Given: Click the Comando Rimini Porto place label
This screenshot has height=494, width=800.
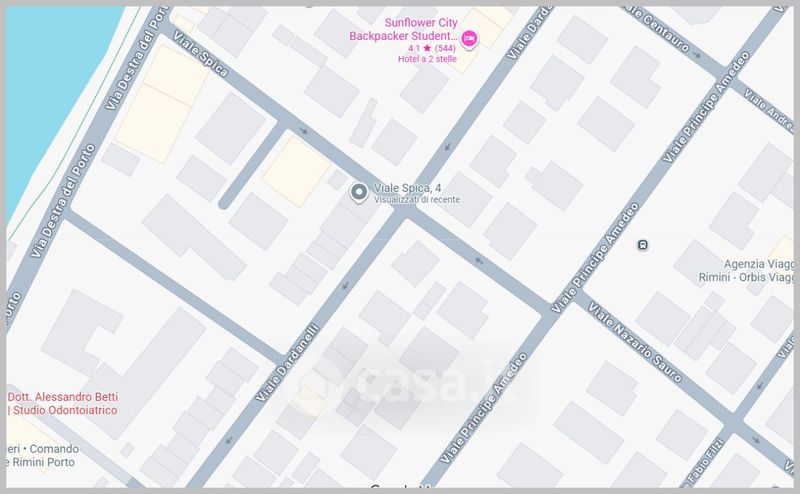Looking at the screenshot, I should 42,455.
